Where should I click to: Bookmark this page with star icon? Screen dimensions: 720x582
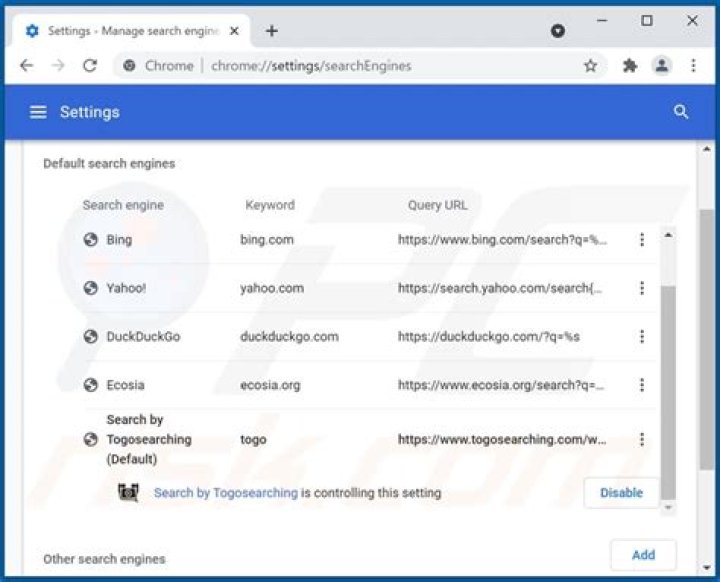590,66
